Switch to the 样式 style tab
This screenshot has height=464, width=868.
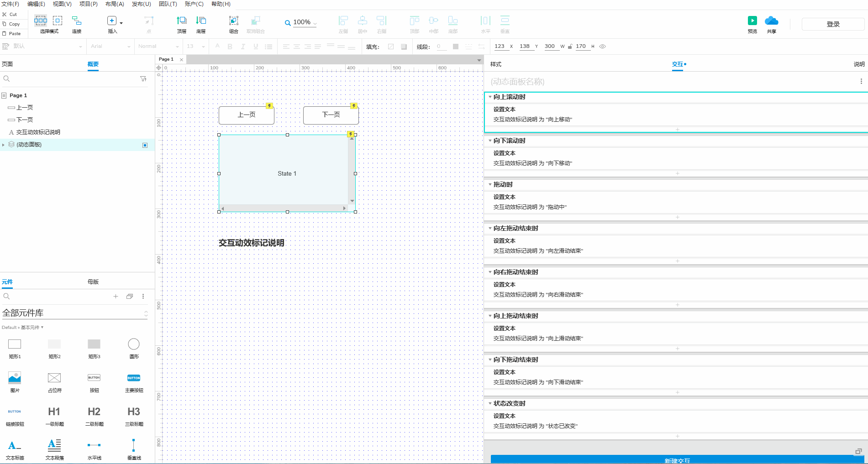tap(496, 64)
